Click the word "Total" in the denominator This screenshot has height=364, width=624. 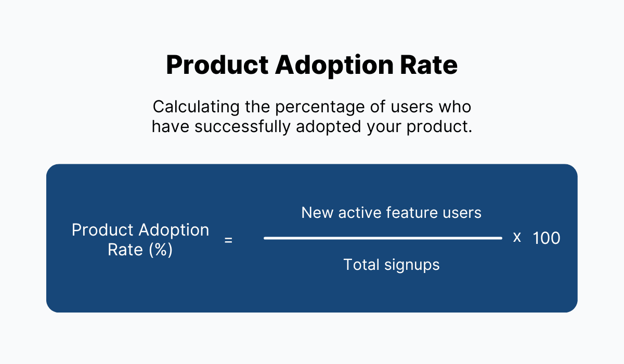(x=361, y=264)
